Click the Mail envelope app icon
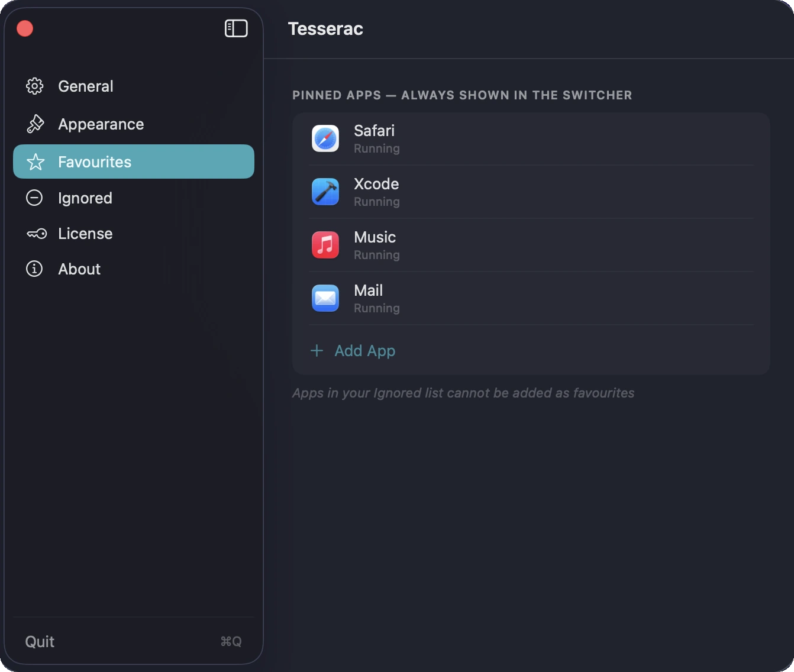The width and height of the screenshot is (794, 672). [x=325, y=298]
